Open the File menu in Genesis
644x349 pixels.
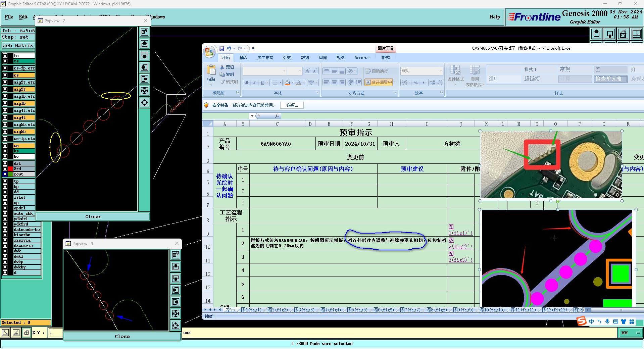pos(9,17)
